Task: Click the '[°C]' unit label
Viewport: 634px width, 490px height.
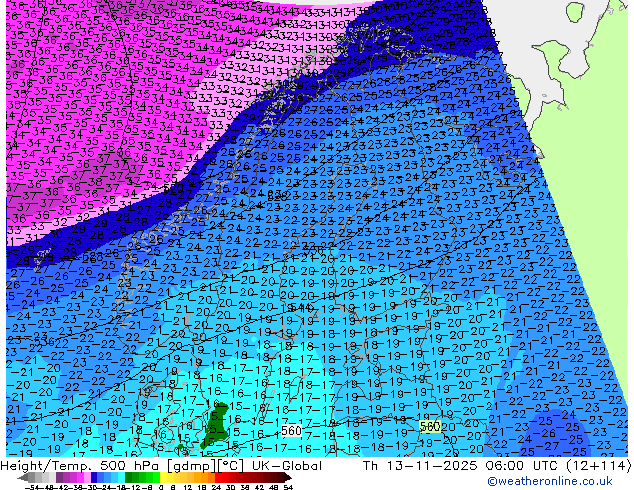Action: [231, 466]
